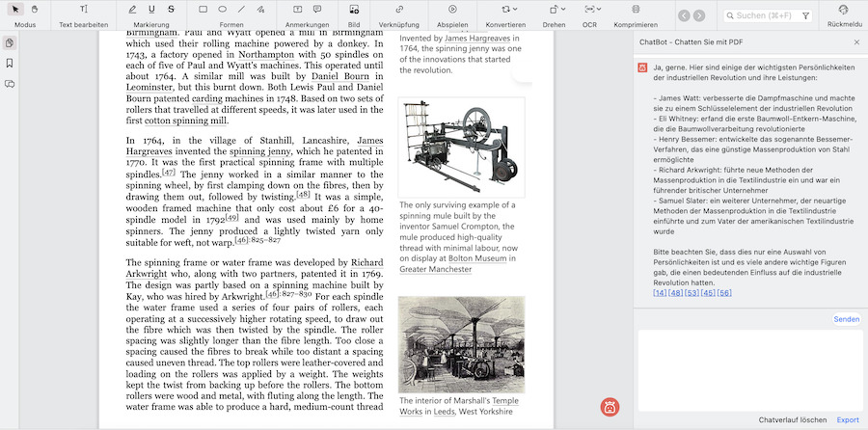The height and width of the screenshot is (430, 868).
Task: Click Chatverlauf löschen to clear chat
Action: click(x=793, y=419)
